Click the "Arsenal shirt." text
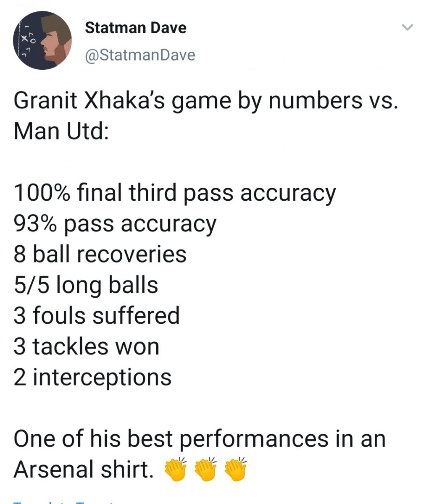This screenshot has height=504, width=426. [84, 469]
